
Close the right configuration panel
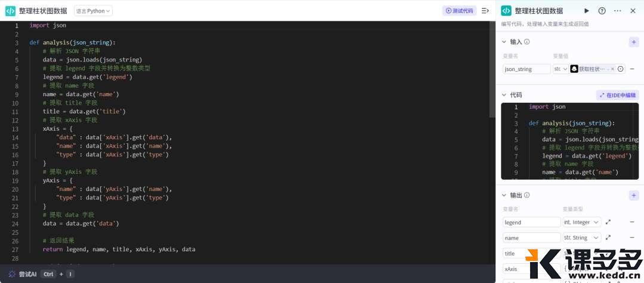pyautogui.click(x=633, y=11)
